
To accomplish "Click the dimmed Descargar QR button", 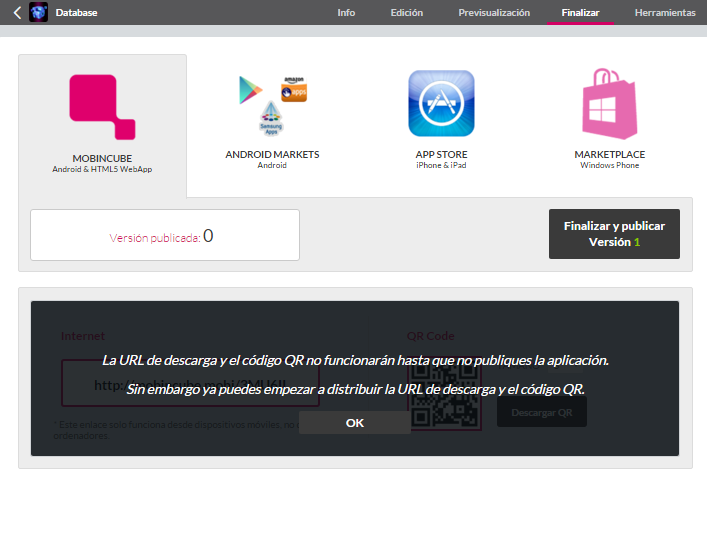I will point(542,412).
